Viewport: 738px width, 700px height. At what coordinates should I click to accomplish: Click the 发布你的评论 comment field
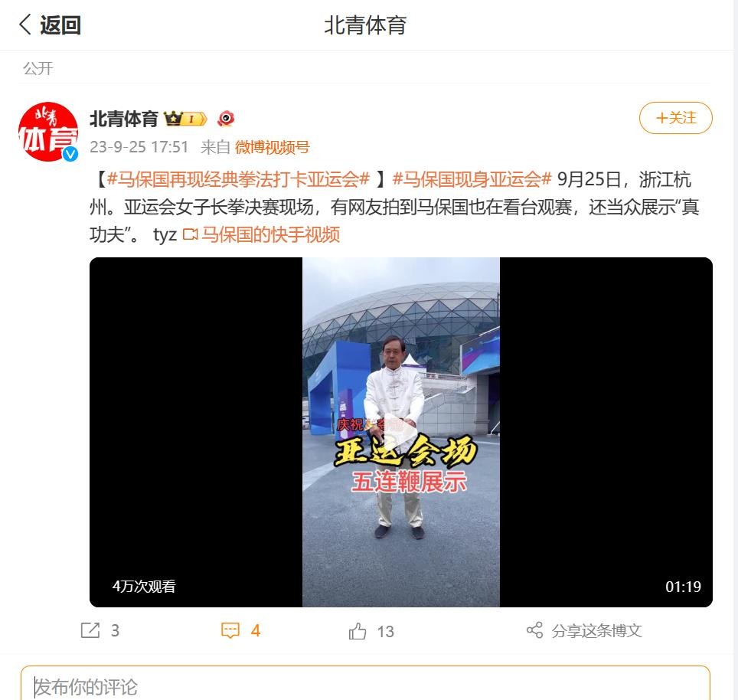365,684
